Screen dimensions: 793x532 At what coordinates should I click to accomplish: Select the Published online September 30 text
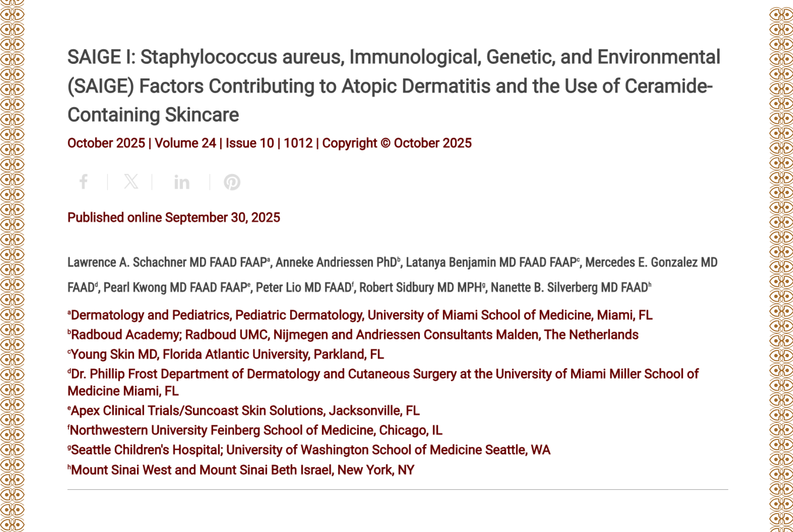[173, 218]
